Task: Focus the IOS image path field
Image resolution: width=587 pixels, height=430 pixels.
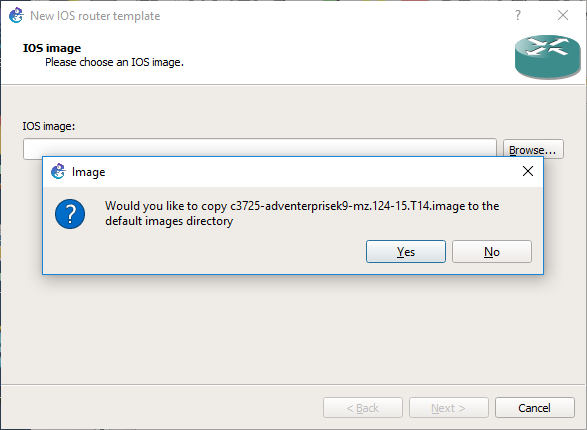Action: tap(260, 149)
